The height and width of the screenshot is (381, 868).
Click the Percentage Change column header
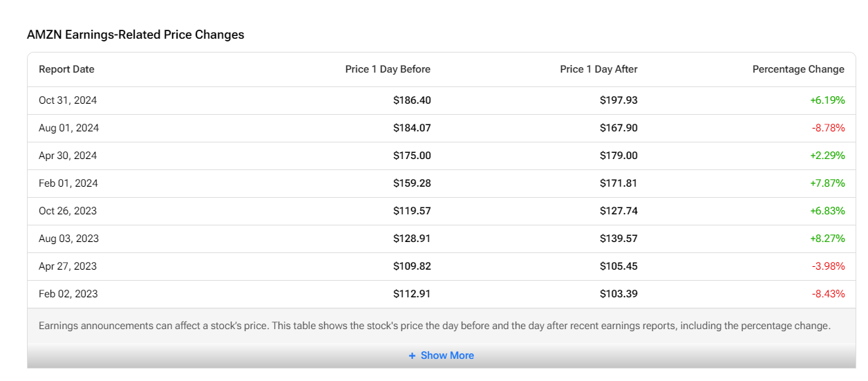click(798, 69)
